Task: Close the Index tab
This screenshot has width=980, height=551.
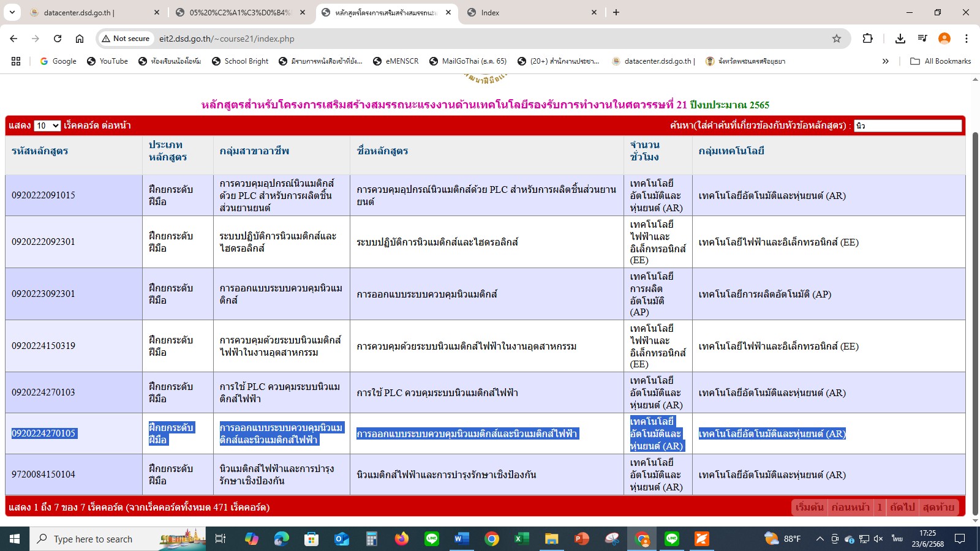Action: 594,12
